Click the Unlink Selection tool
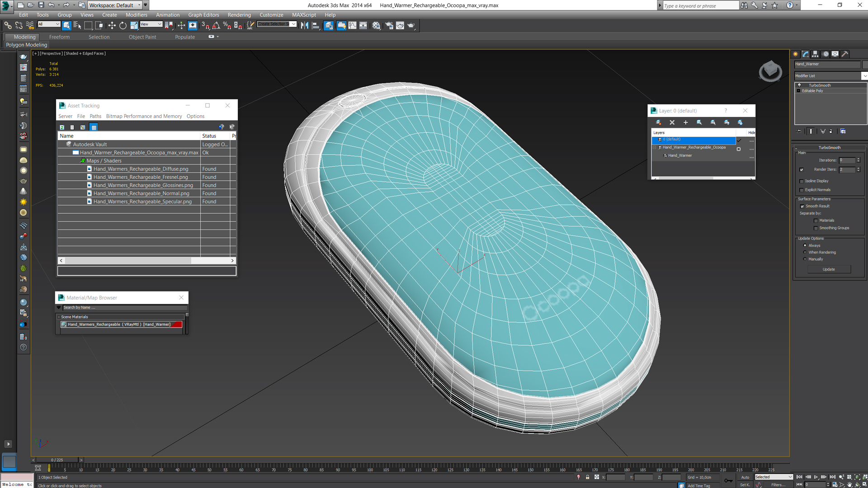Screen dimensions: 868x488 (x=19, y=25)
